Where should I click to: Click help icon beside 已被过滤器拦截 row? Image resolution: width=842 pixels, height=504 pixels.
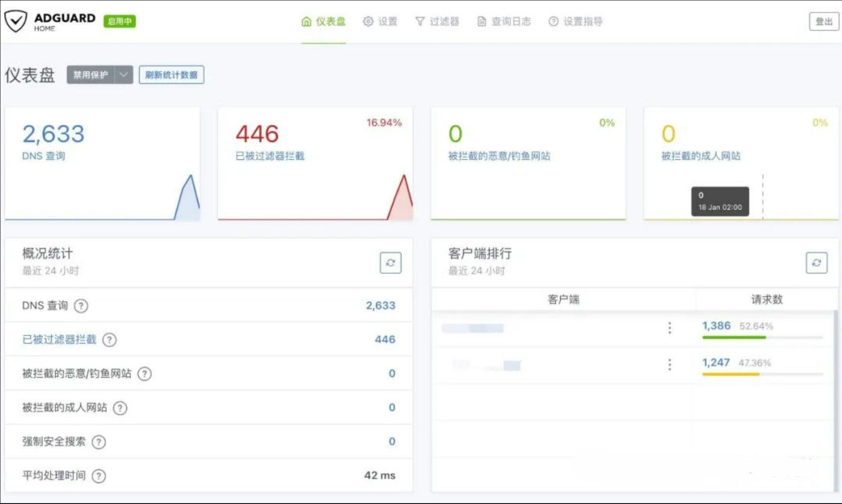point(110,340)
